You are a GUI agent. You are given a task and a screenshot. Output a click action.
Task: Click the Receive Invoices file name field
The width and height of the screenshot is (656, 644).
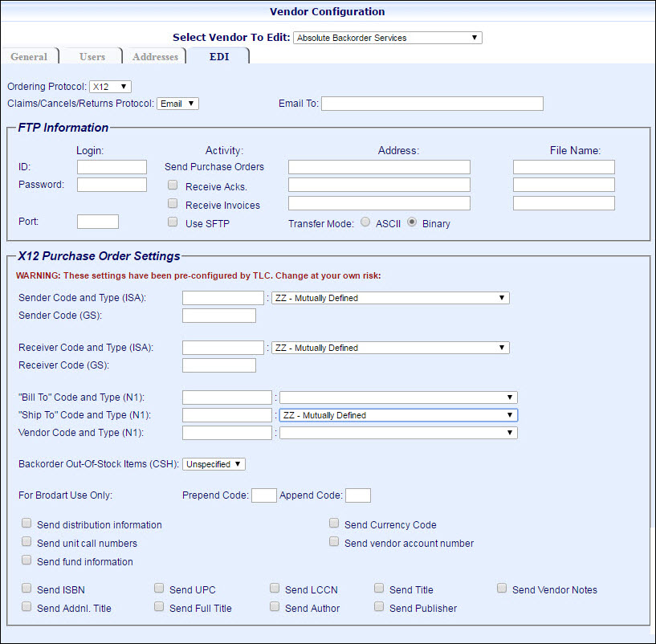click(x=564, y=203)
